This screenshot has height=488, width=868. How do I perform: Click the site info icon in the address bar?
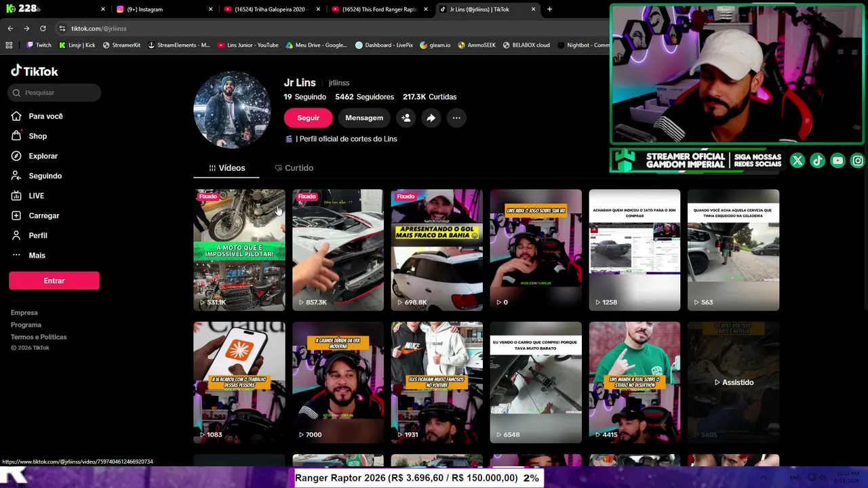pyautogui.click(x=62, y=28)
